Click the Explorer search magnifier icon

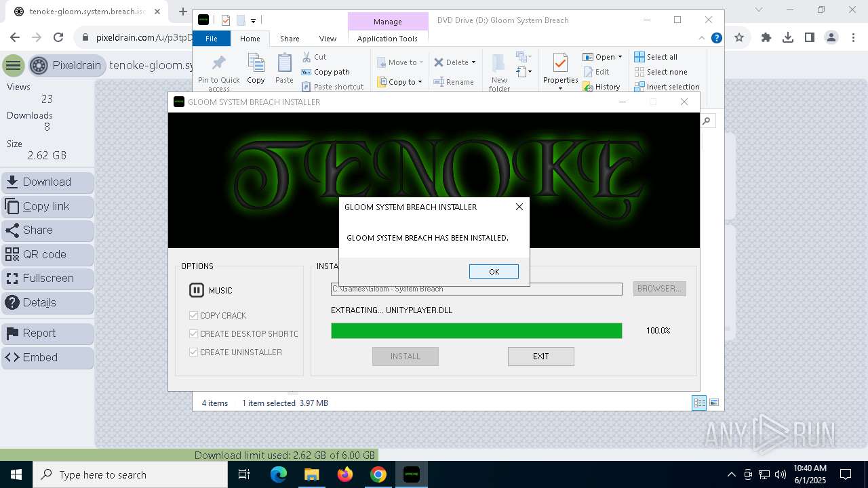707,121
